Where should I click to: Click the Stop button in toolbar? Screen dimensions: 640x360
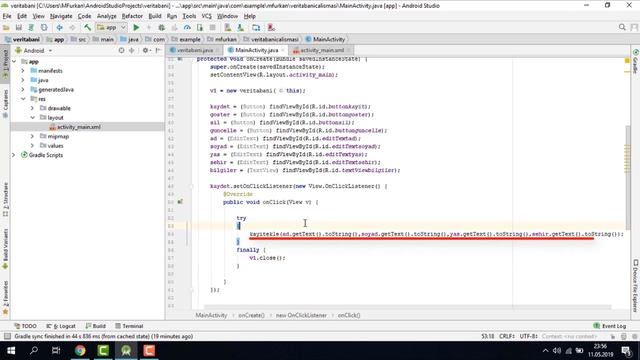pyautogui.click(x=212, y=28)
